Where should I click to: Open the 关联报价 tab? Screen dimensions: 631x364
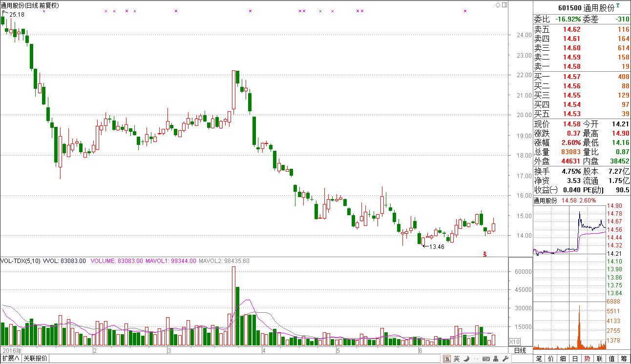(x=36, y=359)
